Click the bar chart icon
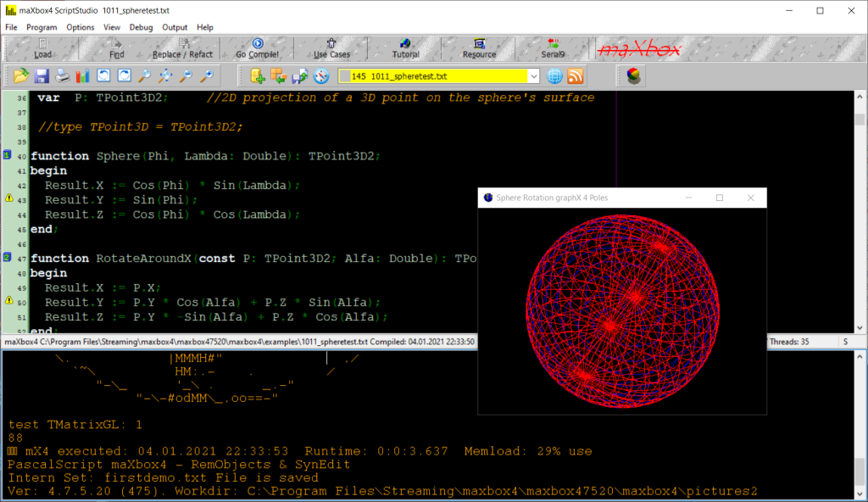 [x=82, y=76]
